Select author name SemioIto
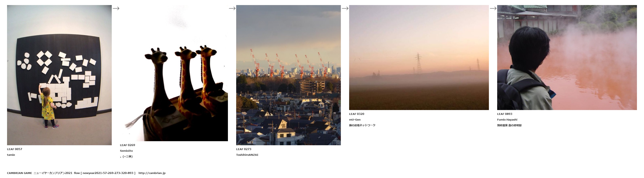 coord(126,151)
